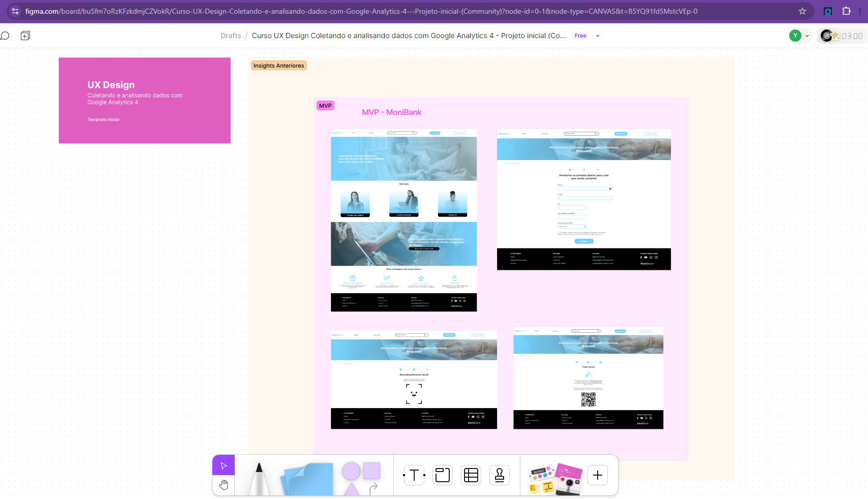Screen dimensions: 868x499
Task: Choose the blue sticky note tool
Action: click(x=307, y=479)
